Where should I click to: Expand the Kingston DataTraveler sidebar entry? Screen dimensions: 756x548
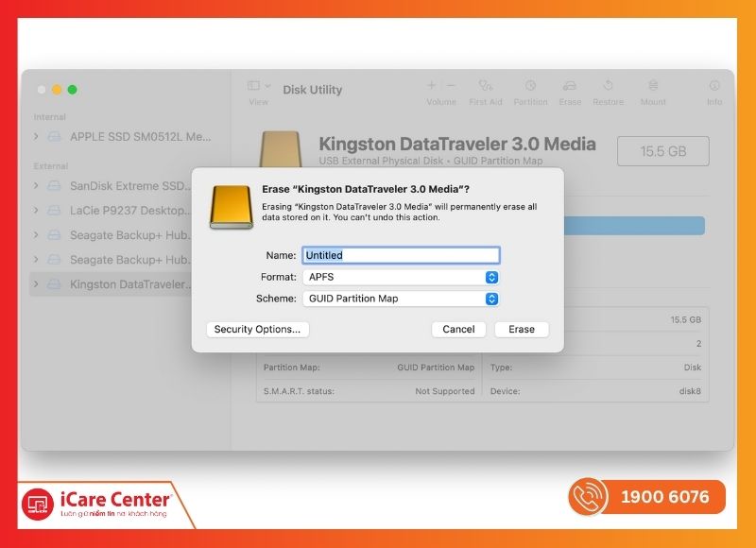[x=38, y=283]
